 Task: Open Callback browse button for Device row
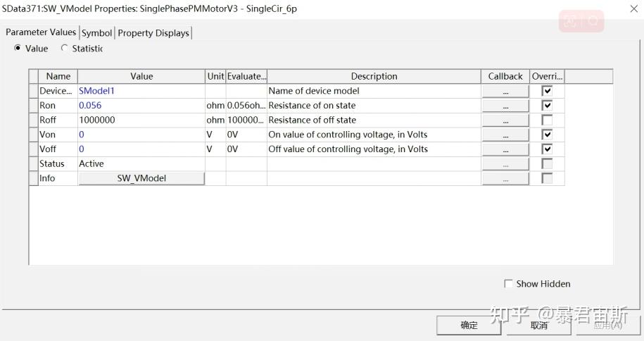(x=505, y=91)
